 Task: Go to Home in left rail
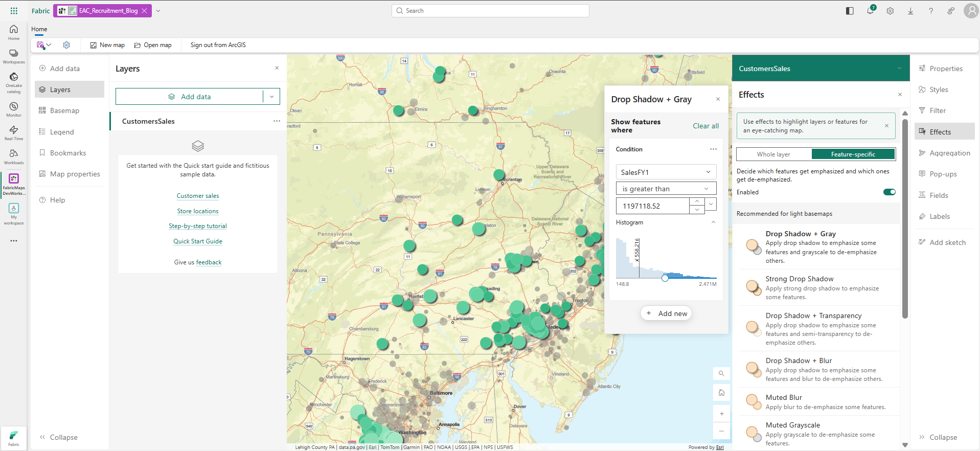[x=14, y=32]
